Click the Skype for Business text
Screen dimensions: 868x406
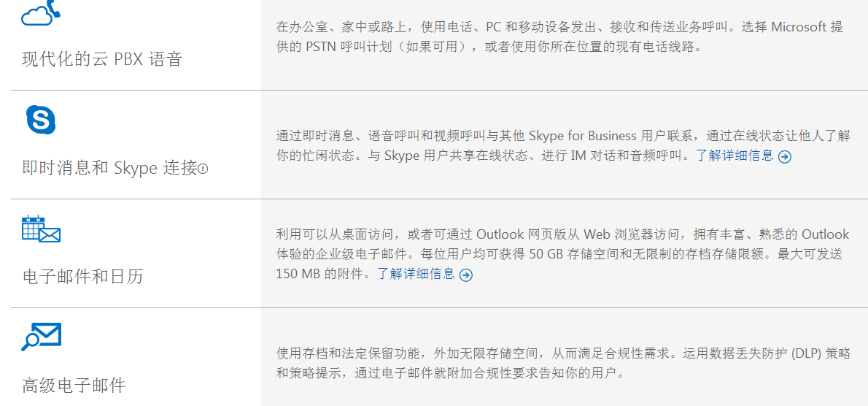point(583,137)
